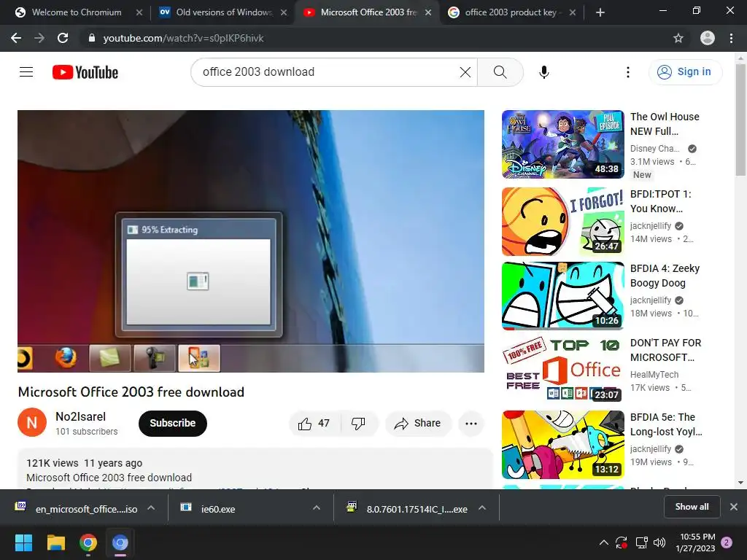Image resolution: width=747 pixels, height=560 pixels.
Task: Open BFDIA 4: Zeeky Boogy Doog thumbnail
Action: [x=562, y=296]
